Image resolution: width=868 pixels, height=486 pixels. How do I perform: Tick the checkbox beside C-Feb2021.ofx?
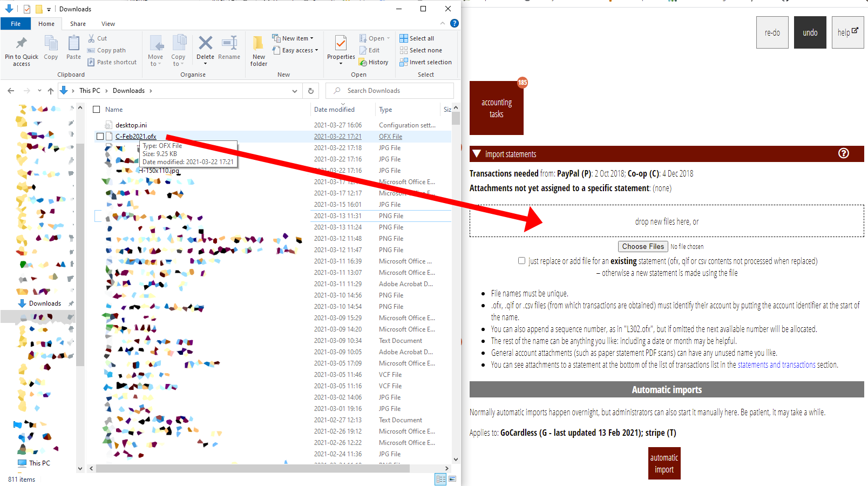100,137
